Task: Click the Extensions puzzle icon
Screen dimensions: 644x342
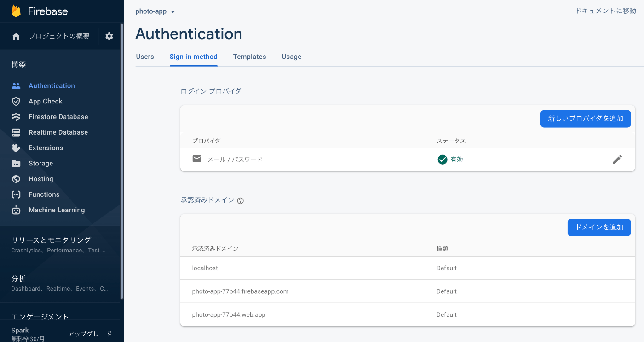Action: tap(16, 148)
